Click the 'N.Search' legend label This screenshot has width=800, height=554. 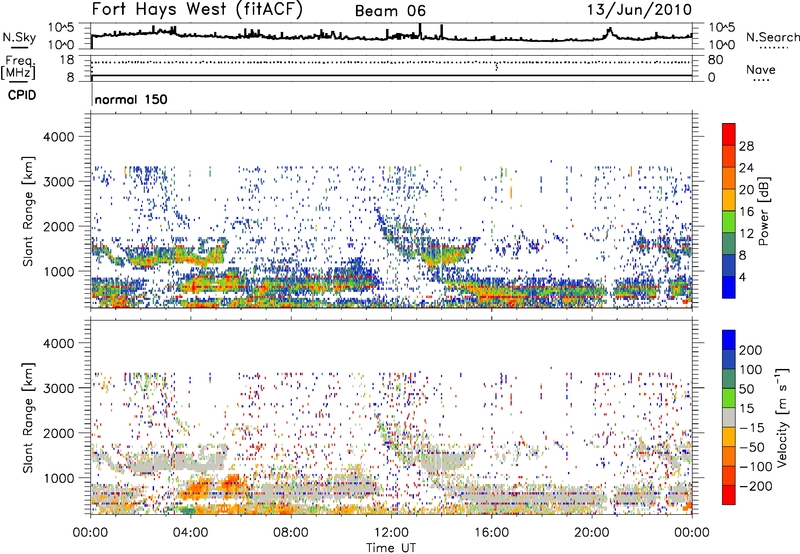pyautogui.click(x=772, y=37)
